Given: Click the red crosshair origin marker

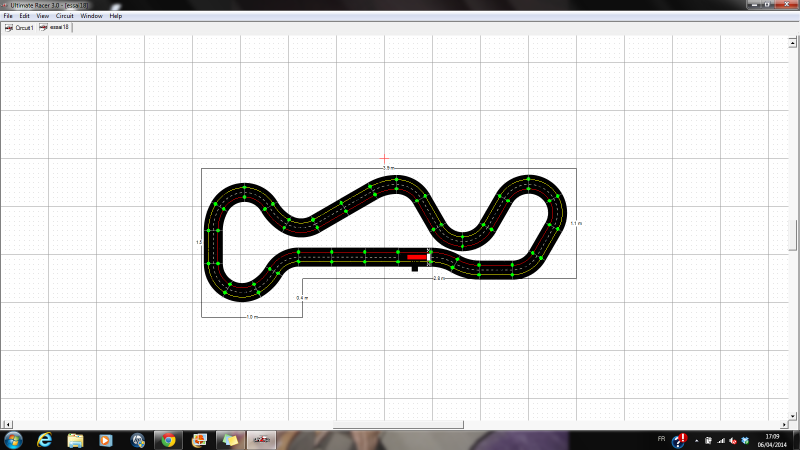Looking at the screenshot, I should 385,158.
